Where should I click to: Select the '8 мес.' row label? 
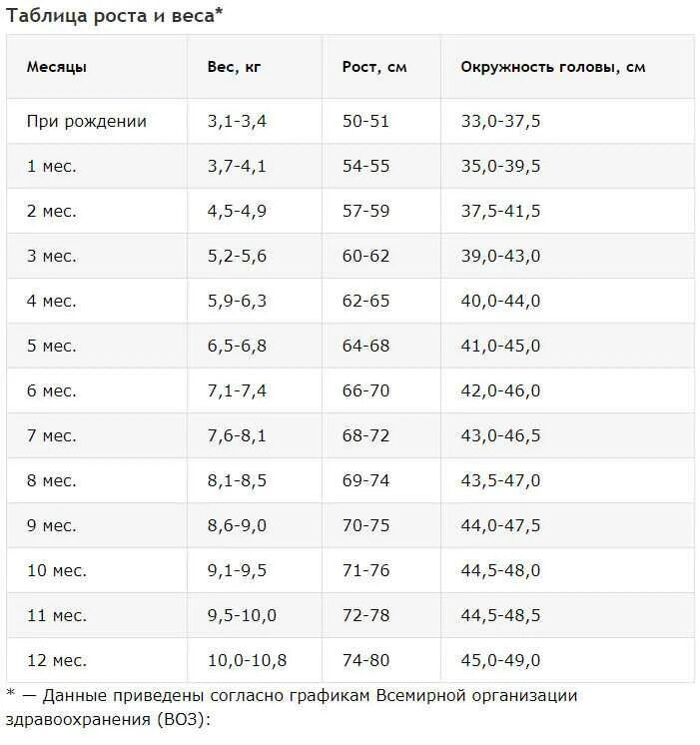coord(51,480)
